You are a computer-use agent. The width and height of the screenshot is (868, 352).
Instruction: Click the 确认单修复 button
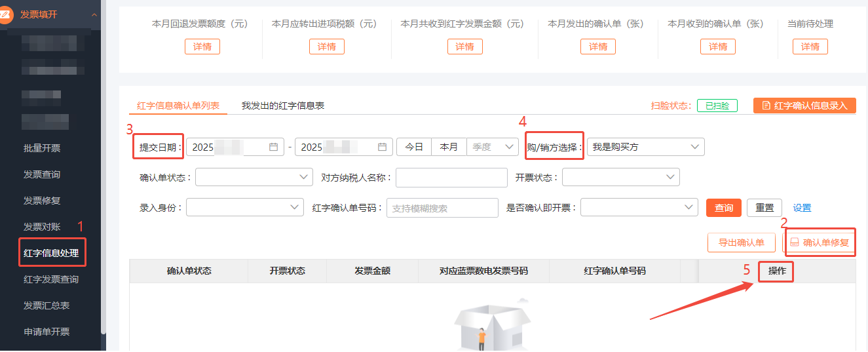point(820,243)
